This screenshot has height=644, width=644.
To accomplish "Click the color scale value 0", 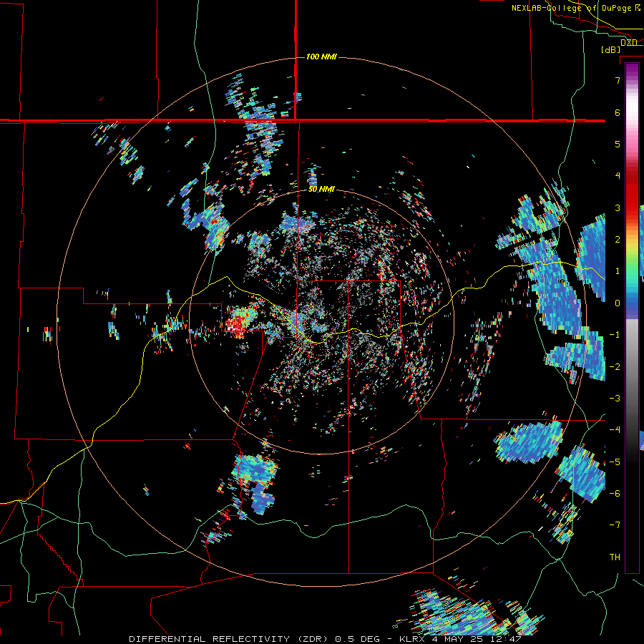I will tap(618, 303).
